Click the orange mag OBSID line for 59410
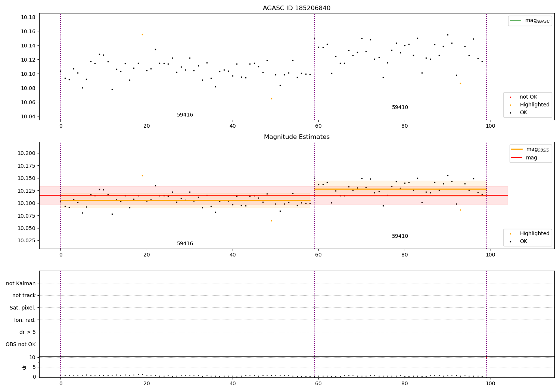This screenshot has width=560, height=392. coord(400,189)
